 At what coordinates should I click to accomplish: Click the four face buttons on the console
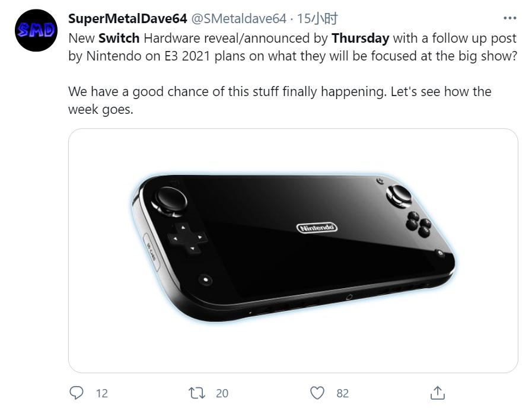point(418,222)
